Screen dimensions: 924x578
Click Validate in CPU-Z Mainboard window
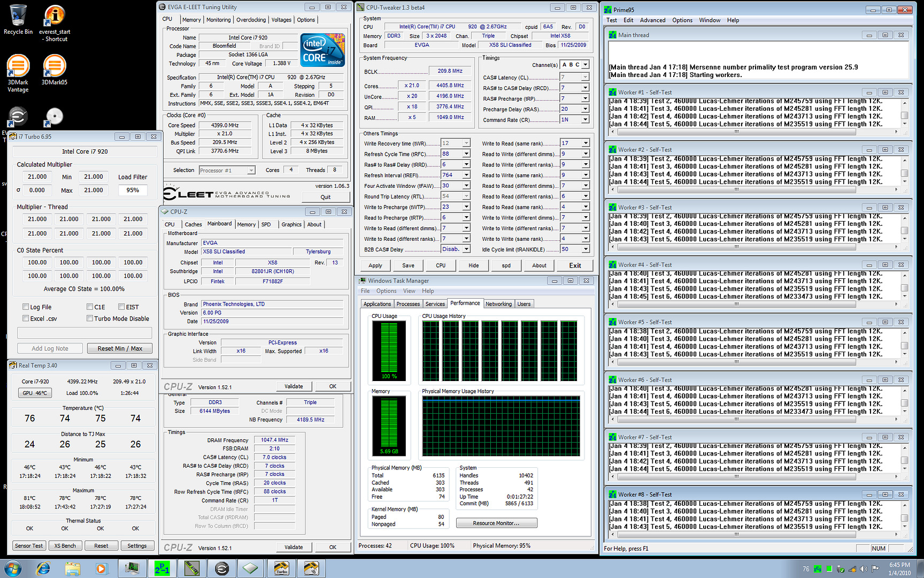294,386
